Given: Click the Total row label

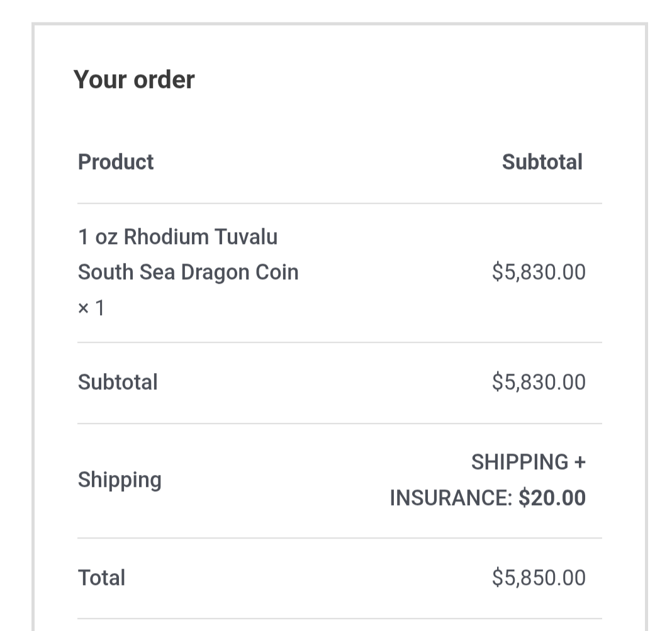Looking at the screenshot, I should (101, 578).
